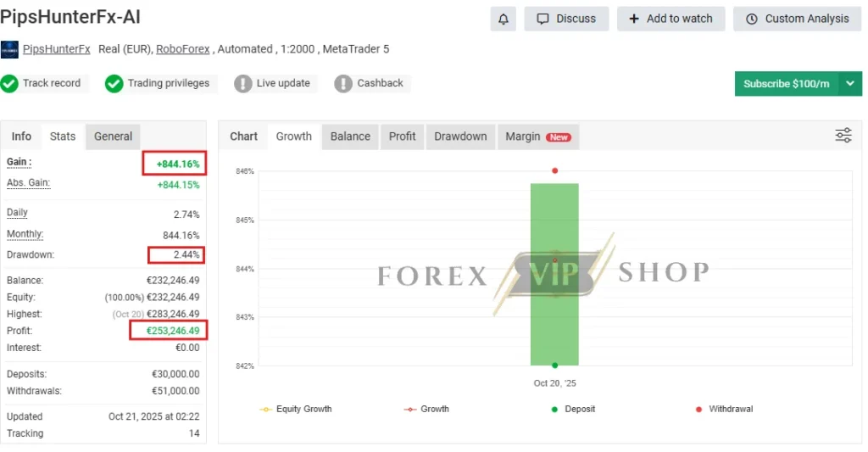The height and width of the screenshot is (452, 868).
Task: Click the Cashback warning icon
Action: (343, 84)
